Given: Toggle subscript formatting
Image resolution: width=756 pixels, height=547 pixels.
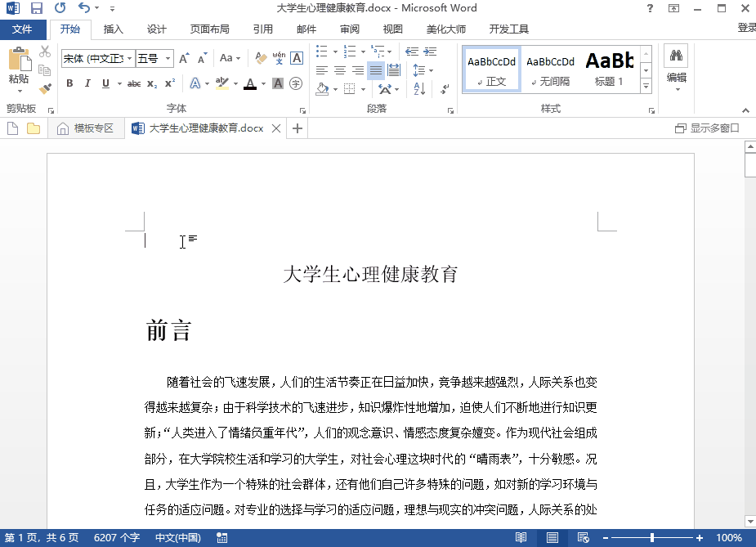Looking at the screenshot, I should coord(152,83).
